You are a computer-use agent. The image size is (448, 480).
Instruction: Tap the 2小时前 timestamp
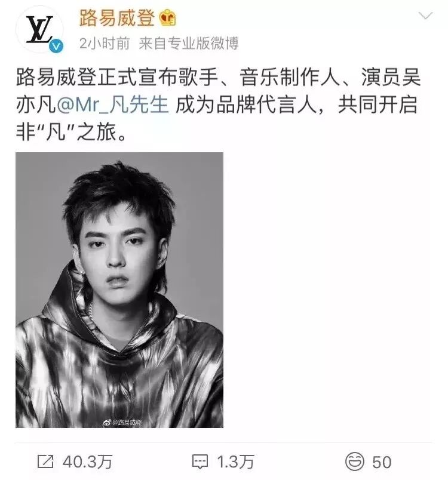(105, 44)
